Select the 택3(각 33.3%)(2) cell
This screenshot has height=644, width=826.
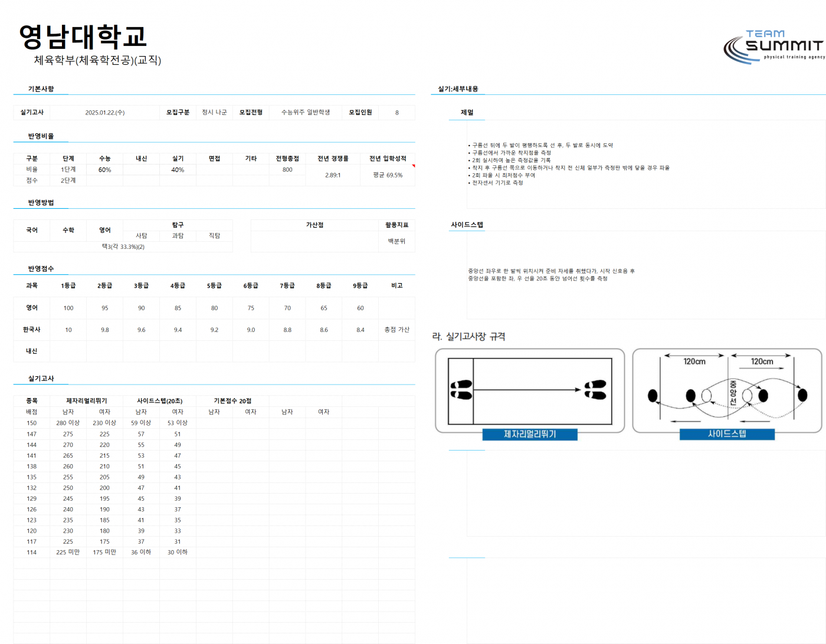[x=123, y=247]
